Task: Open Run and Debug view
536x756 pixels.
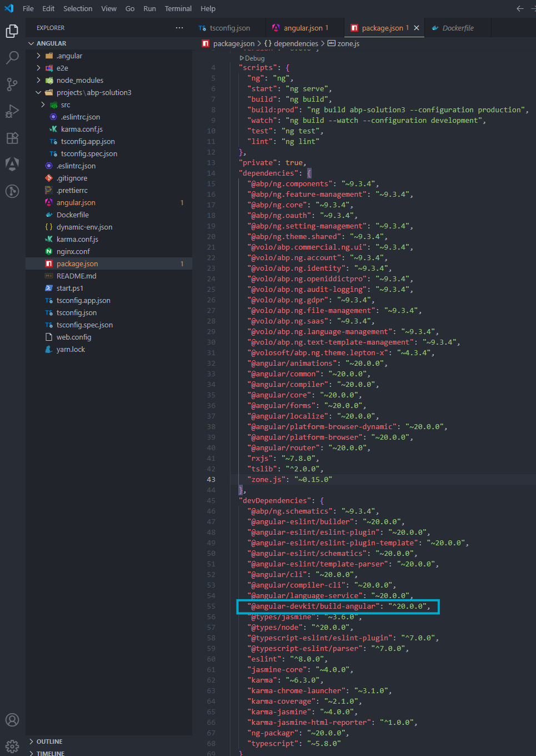Action: (x=12, y=111)
